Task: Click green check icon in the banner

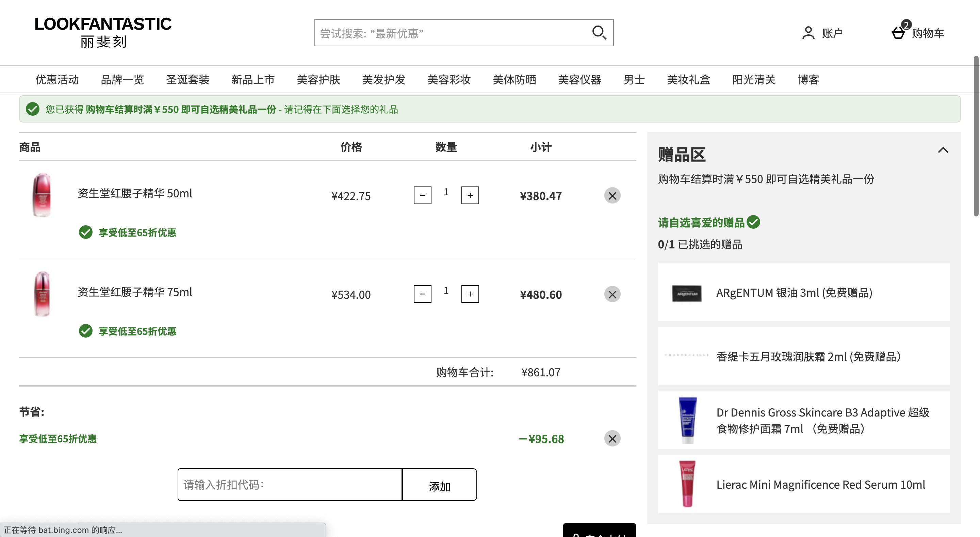Action: click(x=33, y=109)
